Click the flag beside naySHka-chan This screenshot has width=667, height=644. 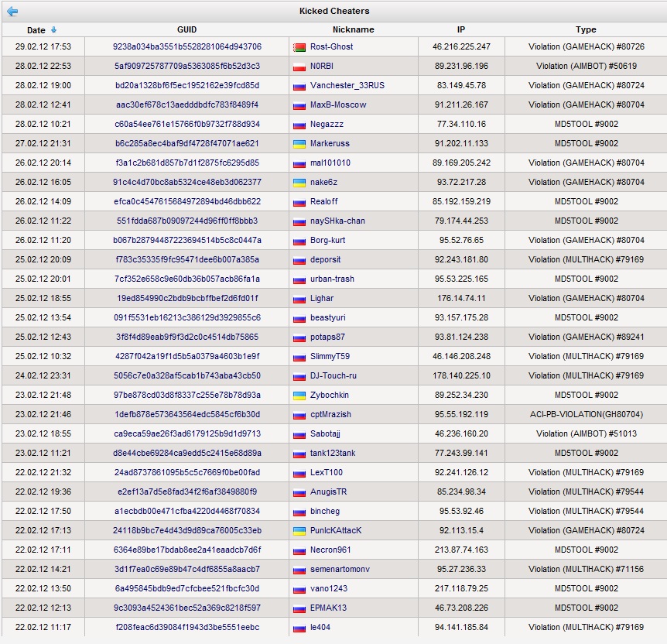[299, 221]
